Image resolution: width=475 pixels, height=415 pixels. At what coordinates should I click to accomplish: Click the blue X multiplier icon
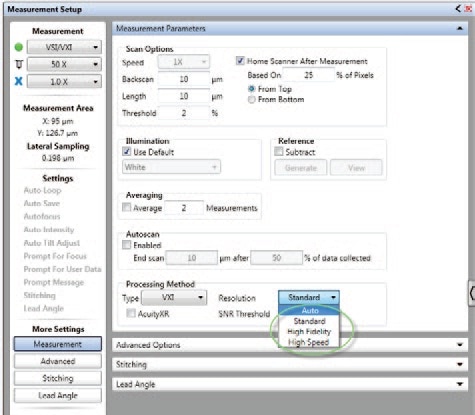pos(19,81)
